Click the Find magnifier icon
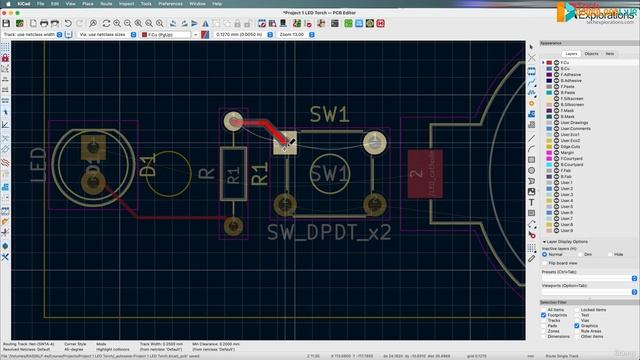This screenshot has height=360, width=640. (93, 24)
